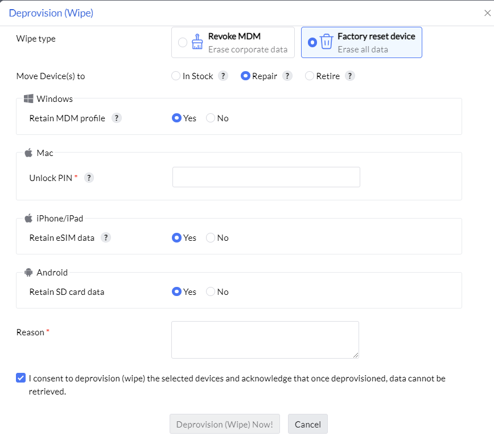Click the help icon next to Retire

350,76
